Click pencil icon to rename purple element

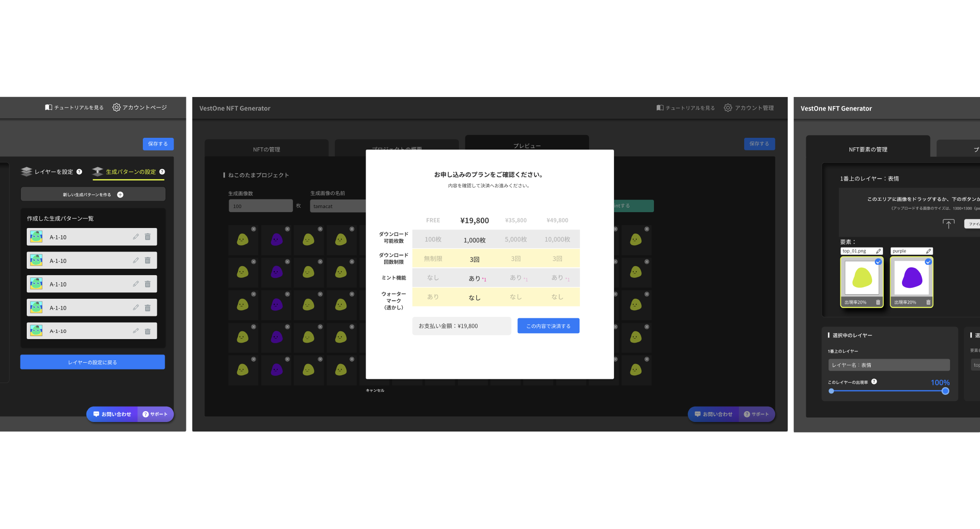[x=928, y=251]
